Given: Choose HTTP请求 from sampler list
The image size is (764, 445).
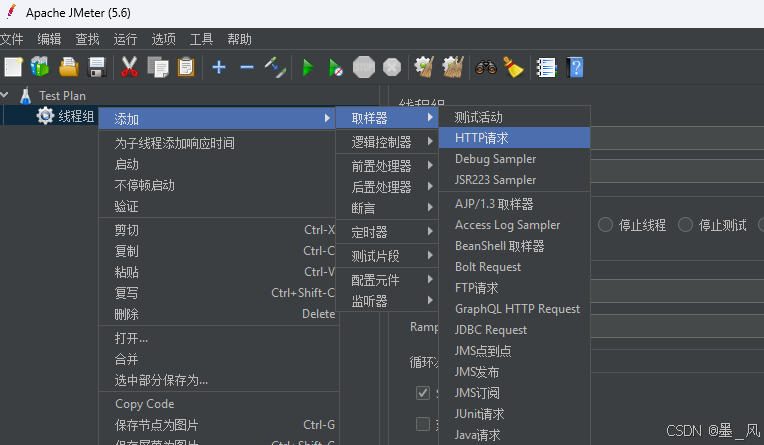Looking at the screenshot, I should [515, 138].
